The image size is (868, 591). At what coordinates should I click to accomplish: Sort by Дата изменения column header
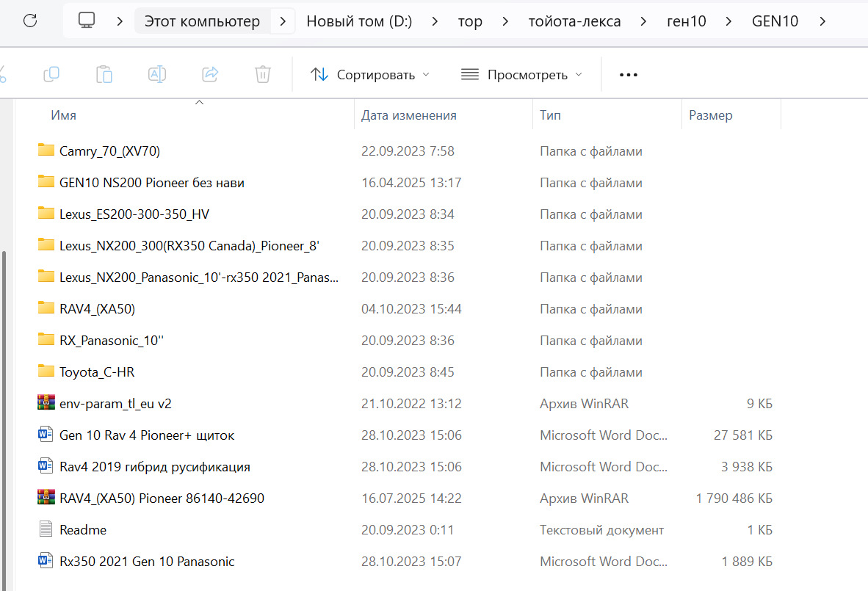(408, 115)
